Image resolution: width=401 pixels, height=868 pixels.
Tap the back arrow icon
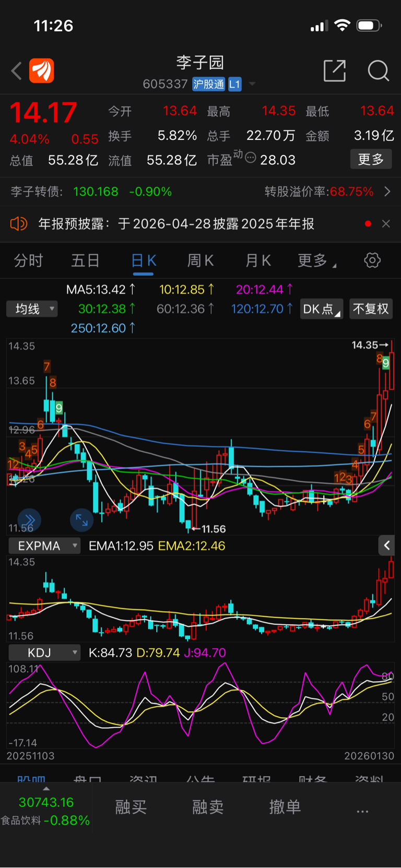[16, 71]
